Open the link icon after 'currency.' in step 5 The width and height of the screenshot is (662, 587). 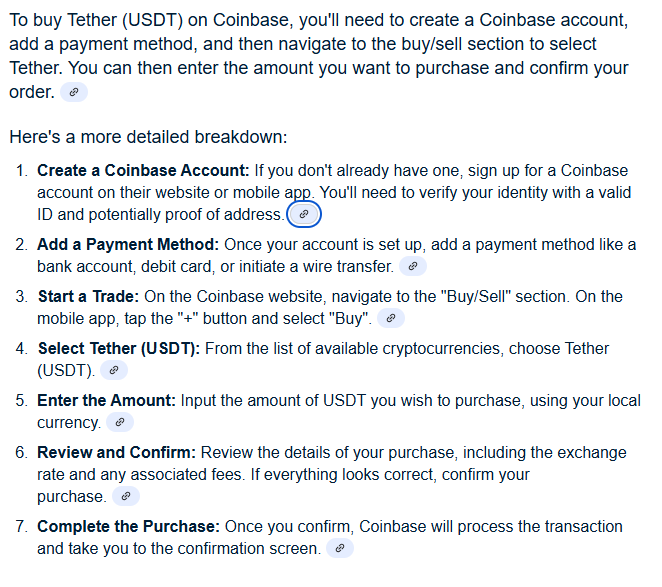[x=120, y=422]
